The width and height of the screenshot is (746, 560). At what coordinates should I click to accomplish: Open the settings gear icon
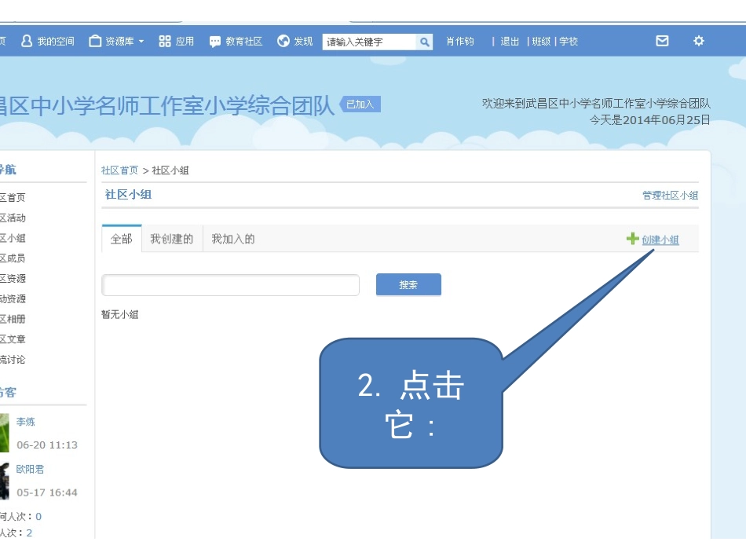pyautogui.click(x=698, y=41)
